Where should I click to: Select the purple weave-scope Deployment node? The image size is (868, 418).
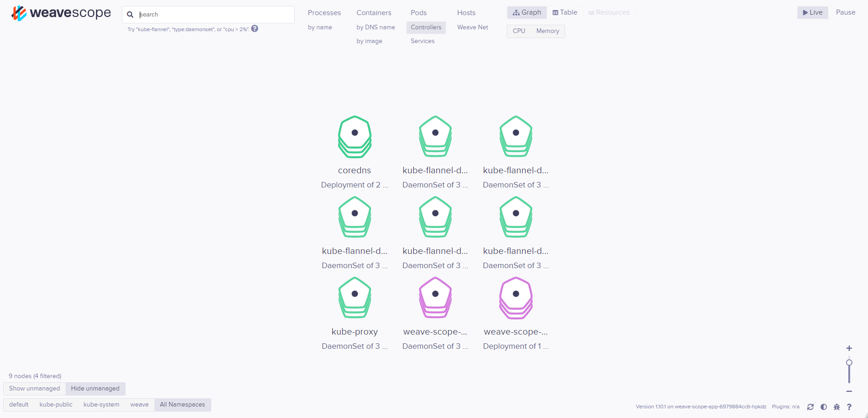coord(516,298)
